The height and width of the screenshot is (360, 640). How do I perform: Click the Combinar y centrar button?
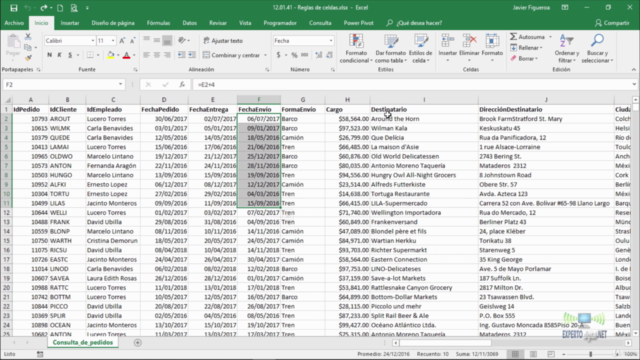232,55
